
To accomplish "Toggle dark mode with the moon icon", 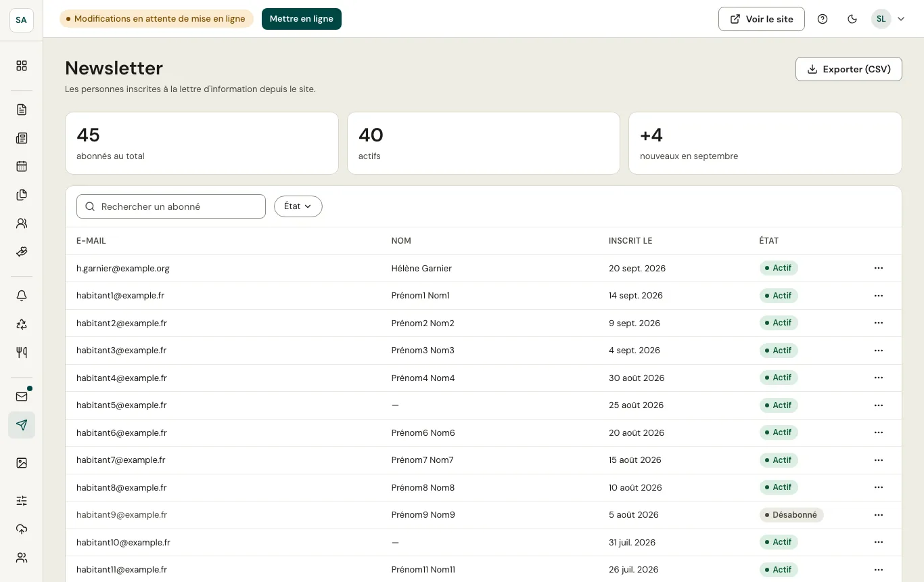I will [852, 19].
